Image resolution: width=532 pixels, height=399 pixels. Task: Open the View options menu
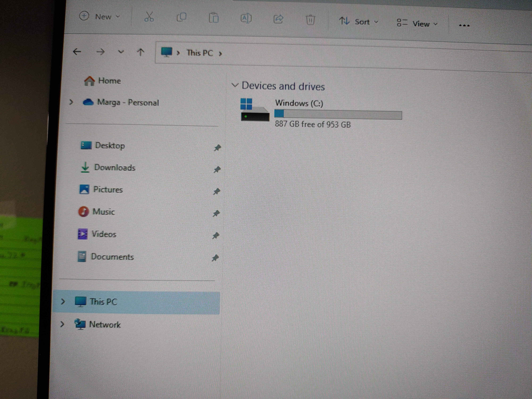417,24
